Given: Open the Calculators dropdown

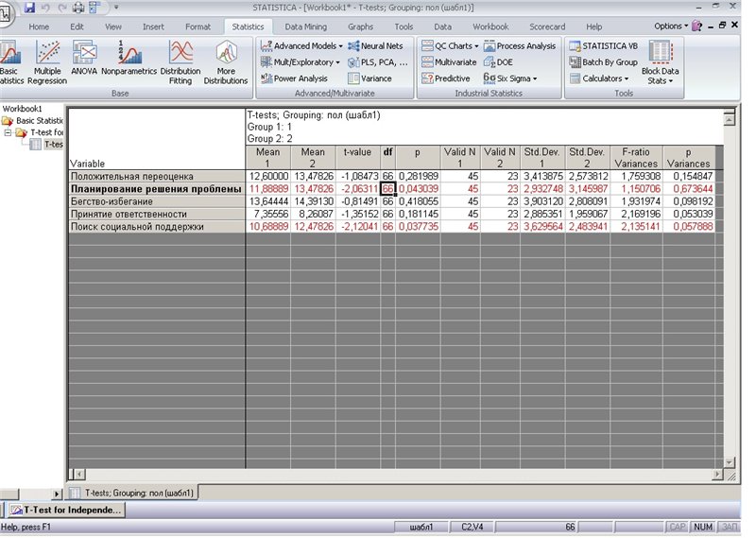Looking at the screenshot, I should coord(600,78).
